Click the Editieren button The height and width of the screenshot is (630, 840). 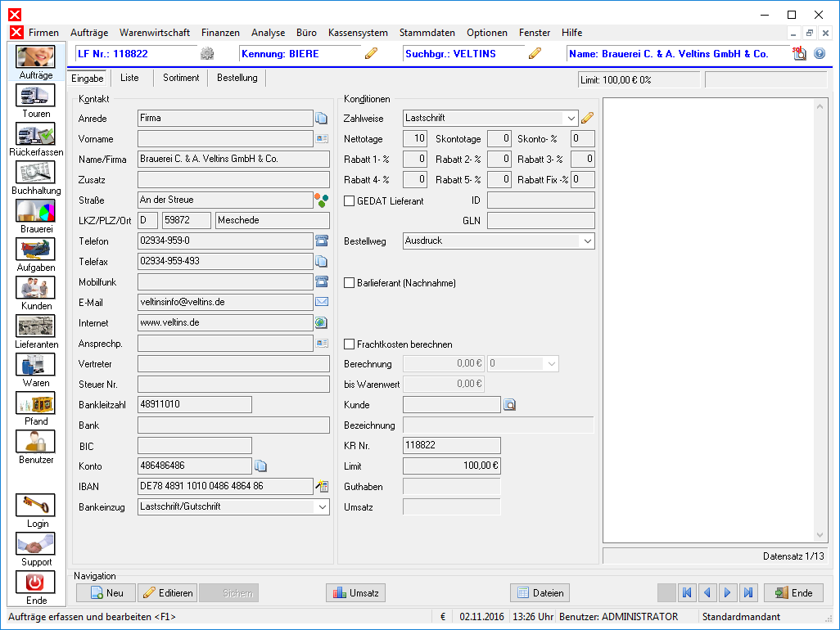168,593
